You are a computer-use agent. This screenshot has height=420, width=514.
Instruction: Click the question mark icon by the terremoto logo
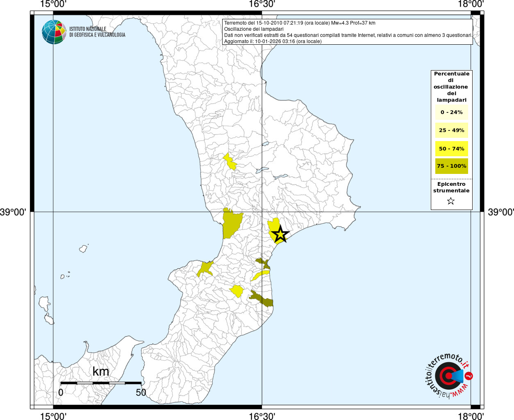pos(469,376)
